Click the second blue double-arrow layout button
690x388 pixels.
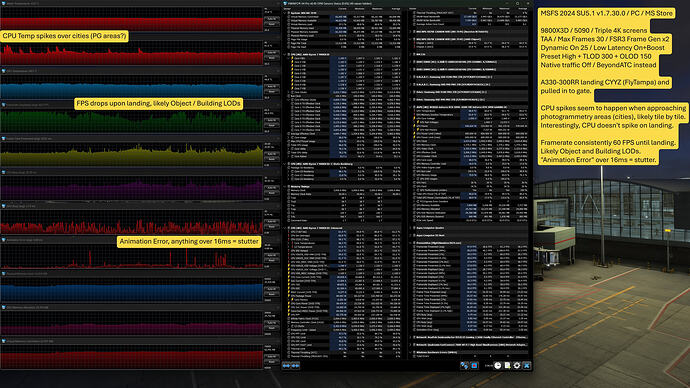(x=295, y=366)
